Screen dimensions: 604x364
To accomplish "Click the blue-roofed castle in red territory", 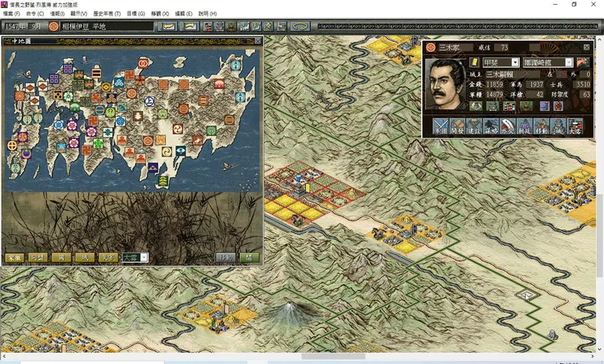I will click(x=300, y=187).
